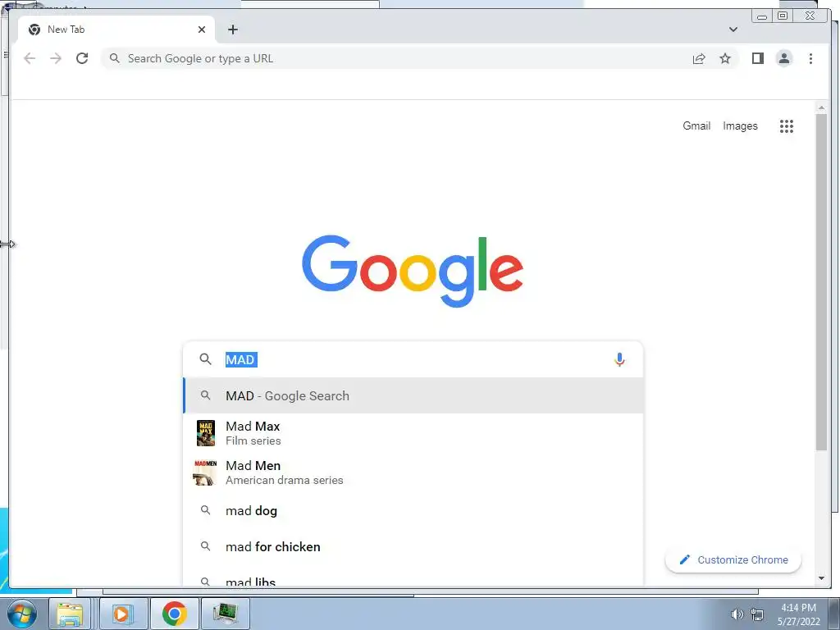Image resolution: width=840 pixels, height=630 pixels.
Task: Open Chrome's three-dot menu
Action: tap(810, 58)
